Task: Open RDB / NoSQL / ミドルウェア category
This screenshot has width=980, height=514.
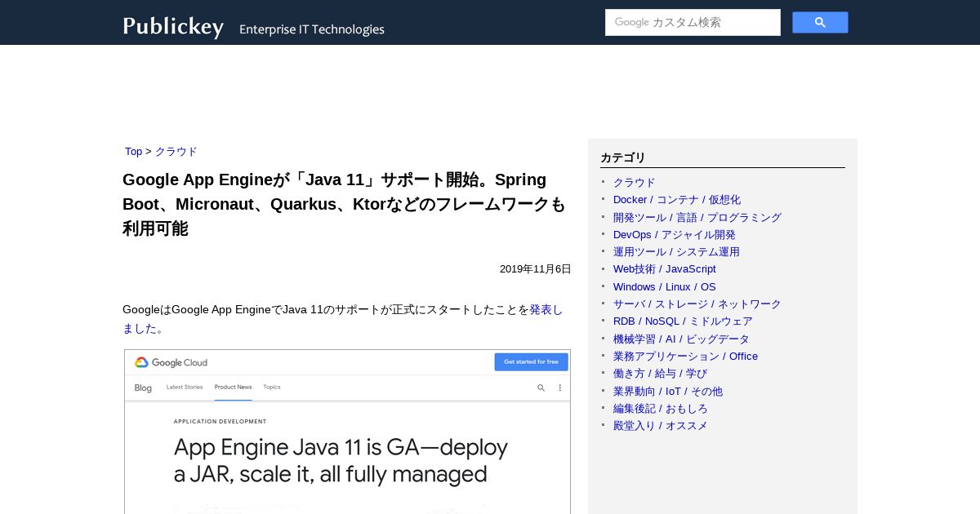Action: pos(683,321)
